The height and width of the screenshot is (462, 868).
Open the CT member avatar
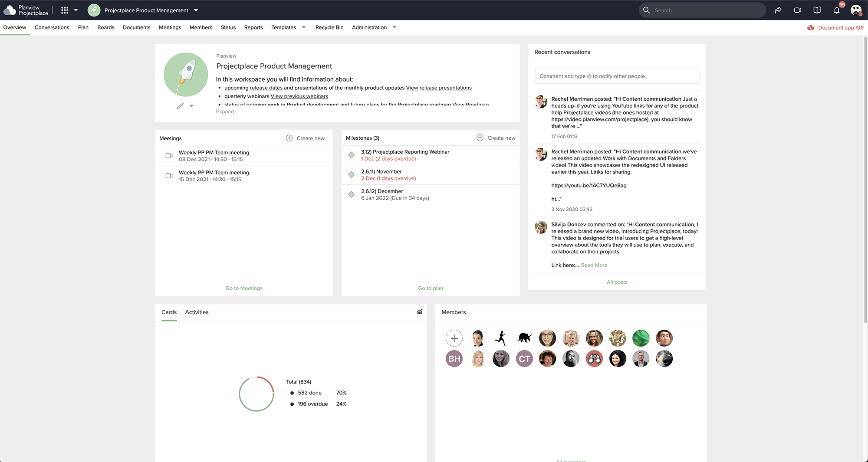[x=524, y=359]
